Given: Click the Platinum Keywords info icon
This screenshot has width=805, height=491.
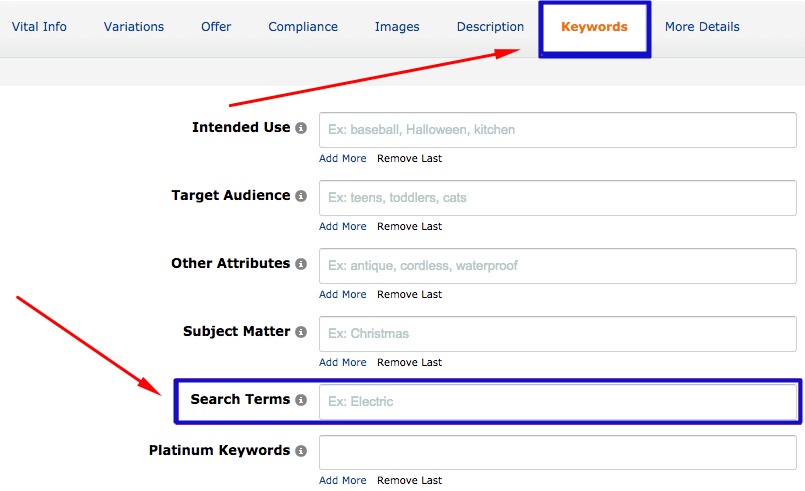Looking at the screenshot, I should click(x=301, y=451).
